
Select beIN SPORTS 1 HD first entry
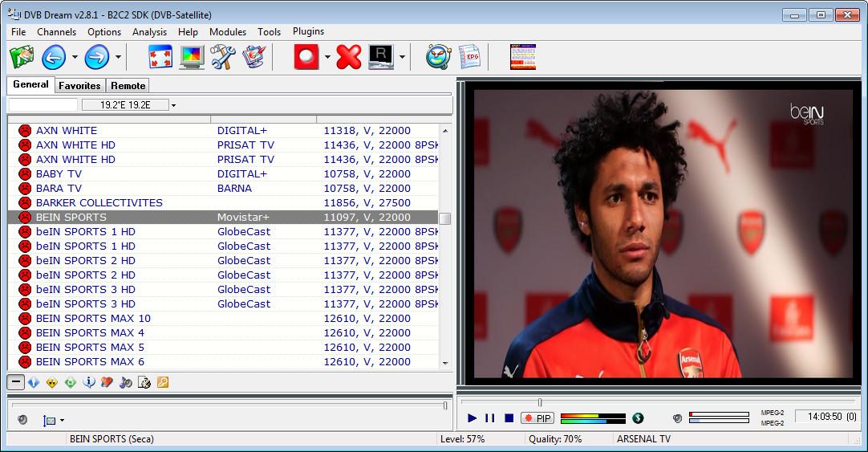[x=86, y=232]
